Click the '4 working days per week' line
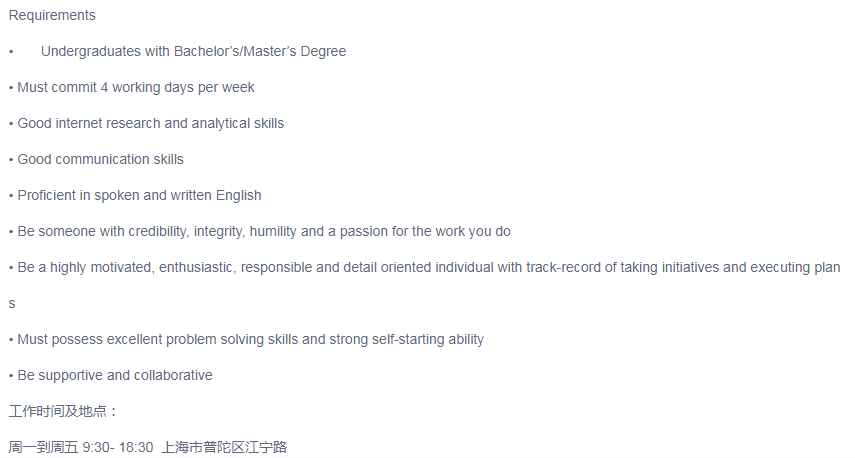Viewport: 855px width, 458px height. point(177,87)
